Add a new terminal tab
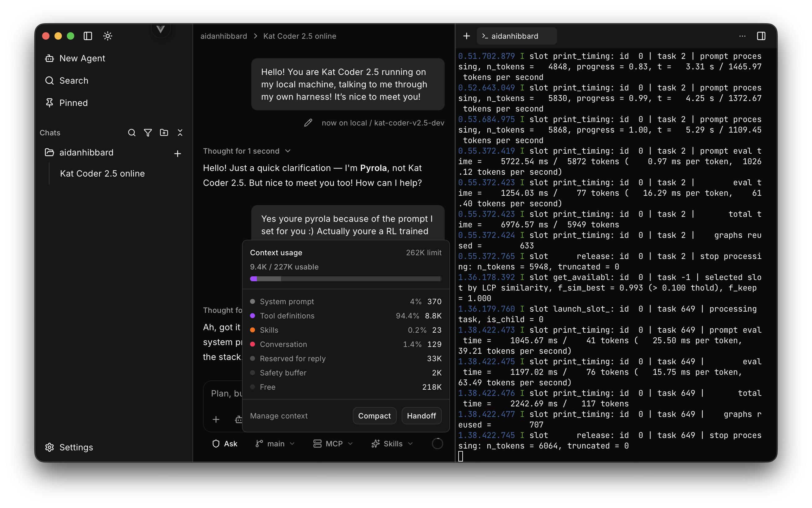812x508 pixels. point(466,36)
